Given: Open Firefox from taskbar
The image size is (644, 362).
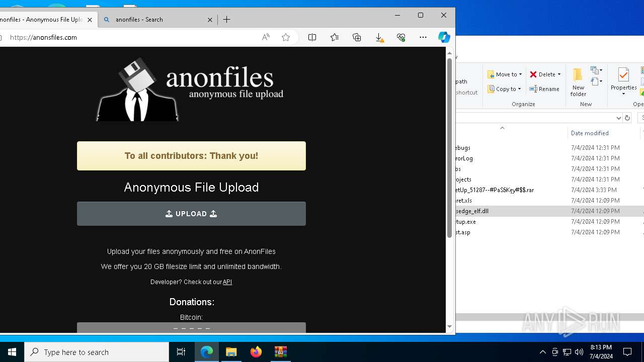Looking at the screenshot, I should [256, 352].
